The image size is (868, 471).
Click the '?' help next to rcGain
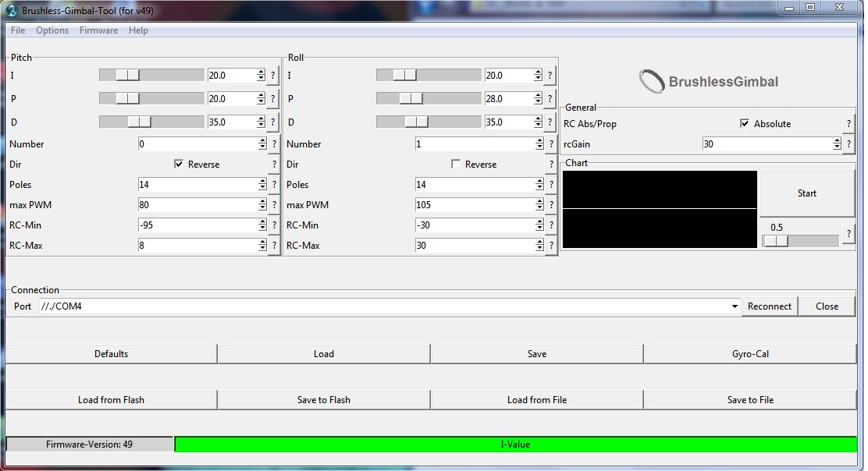click(x=848, y=144)
